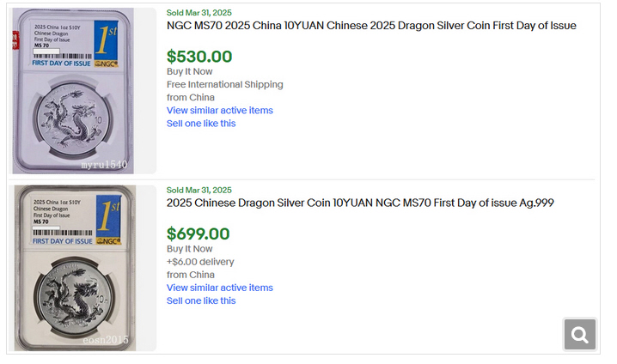Screen dimensions: 617x364
Task: Open the $530.00 dragon coin thumbnail
Action: pyautogui.click(x=84, y=90)
